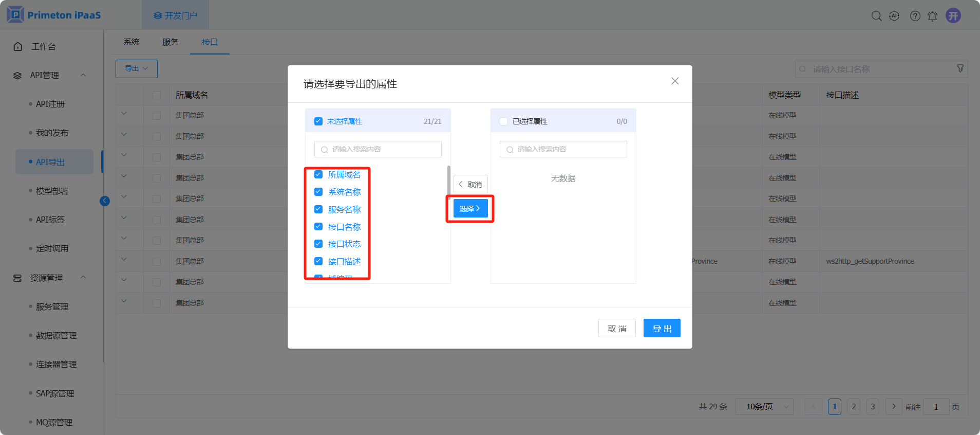Open the 10条/页 page size dropdown
Image resolution: width=980 pixels, height=435 pixels.
[x=764, y=407]
